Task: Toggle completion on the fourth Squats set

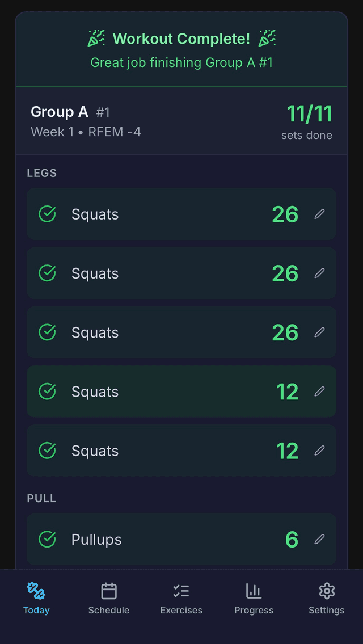Action: pyautogui.click(x=47, y=391)
